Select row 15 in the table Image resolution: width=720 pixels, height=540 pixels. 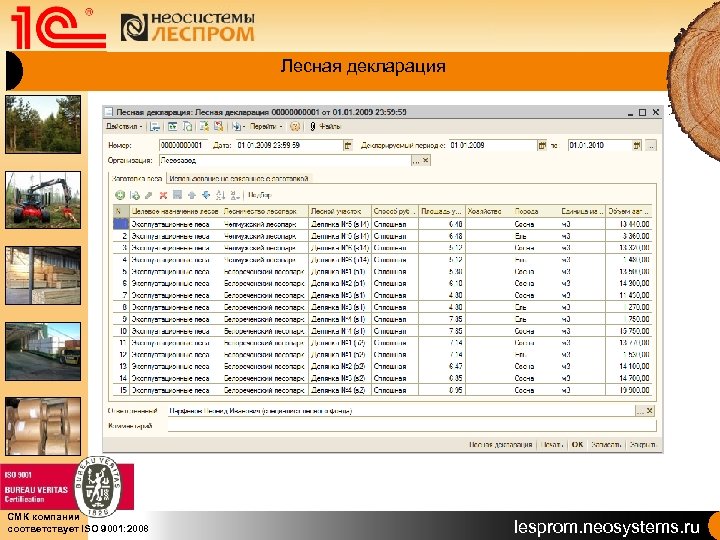(x=382, y=390)
